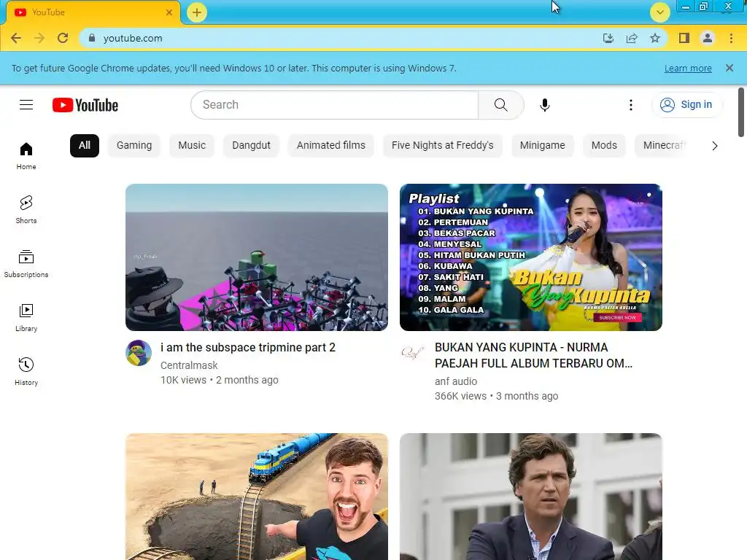Screen dimensions: 747x560
Task: Start voice search with the microphone
Action: pyautogui.click(x=544, y=105)
